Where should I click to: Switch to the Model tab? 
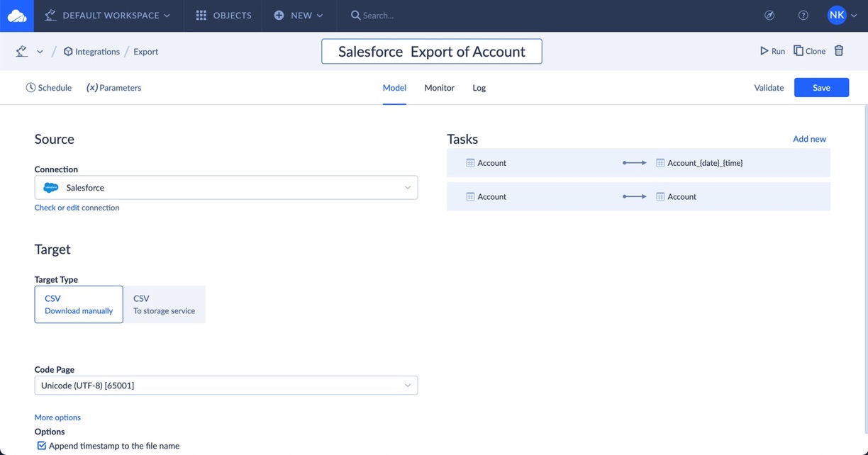pyautogui.click(x=394, y=88)
